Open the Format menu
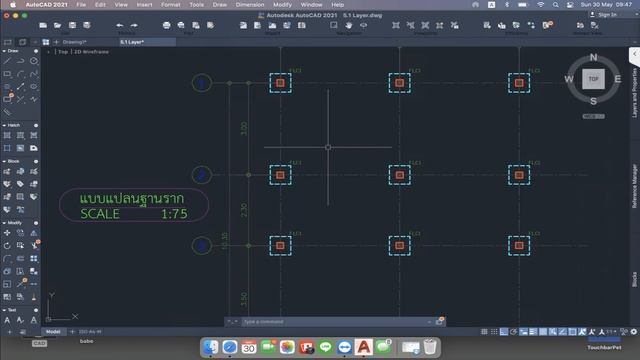The image size is (640, 360). click(x=171, y=4)
